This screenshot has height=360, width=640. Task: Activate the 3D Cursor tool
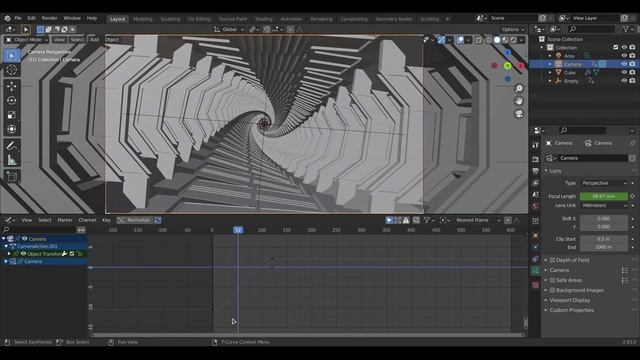[11, 70]
